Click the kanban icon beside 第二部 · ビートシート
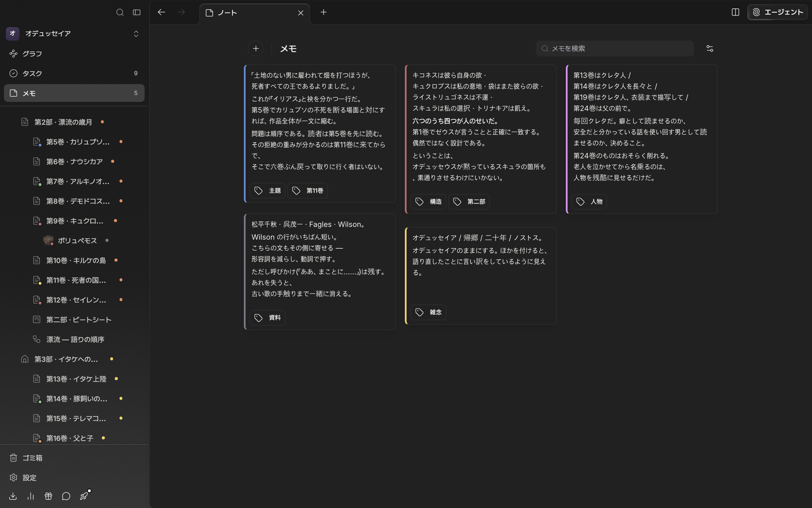Viewport: 812px width, 508px height. point(37,319)
